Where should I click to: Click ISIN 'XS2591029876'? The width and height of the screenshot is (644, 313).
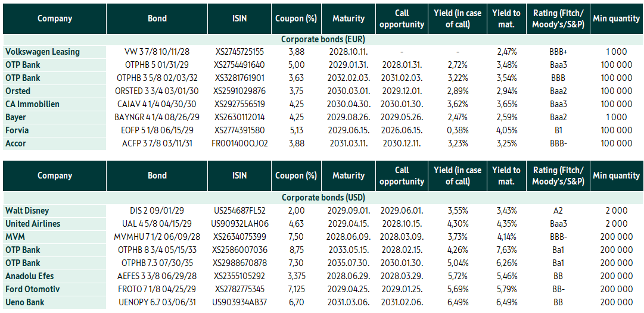pyautogui.click(x=239, y=91)
